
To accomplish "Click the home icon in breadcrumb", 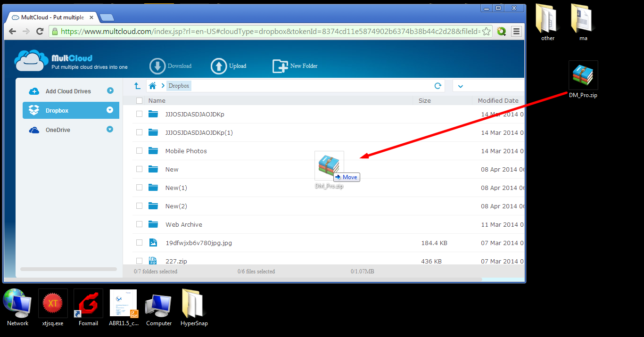I will point(152,86).
